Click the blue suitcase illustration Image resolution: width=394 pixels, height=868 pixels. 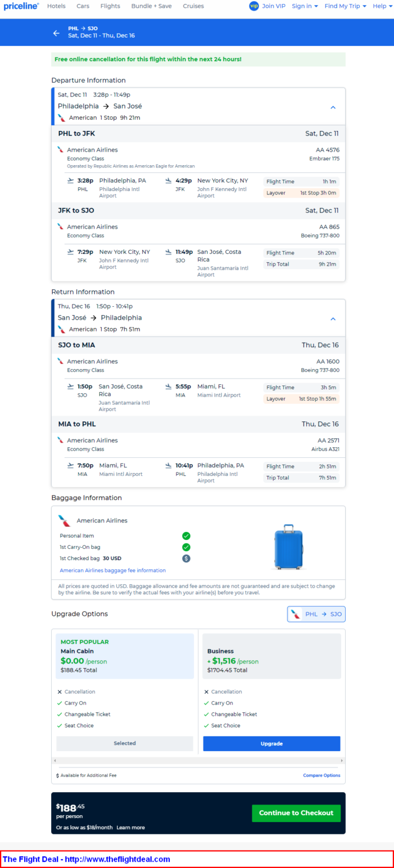tap(289, 547)
